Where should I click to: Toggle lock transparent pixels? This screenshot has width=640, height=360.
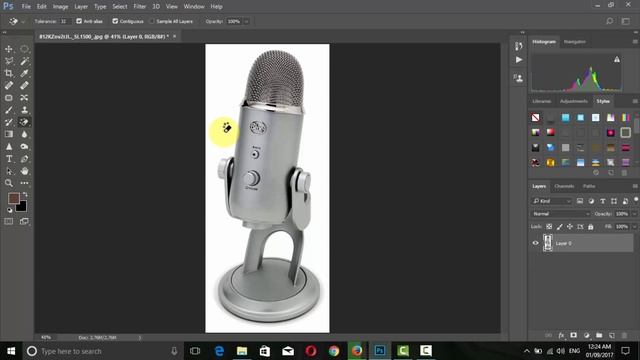[x=549, y=227]
